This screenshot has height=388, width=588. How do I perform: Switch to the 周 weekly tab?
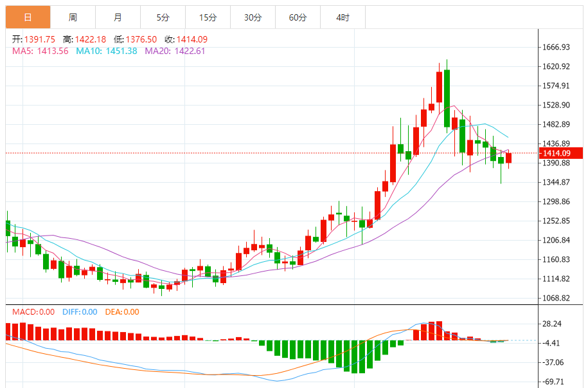[x=73, y=17]
